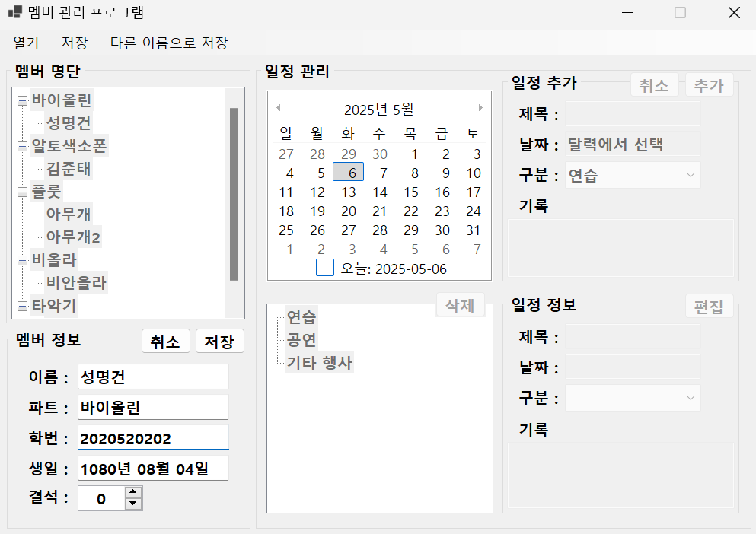
Task: Choose 다른 이름으로 저장 from menu bar
Action: 169,43
